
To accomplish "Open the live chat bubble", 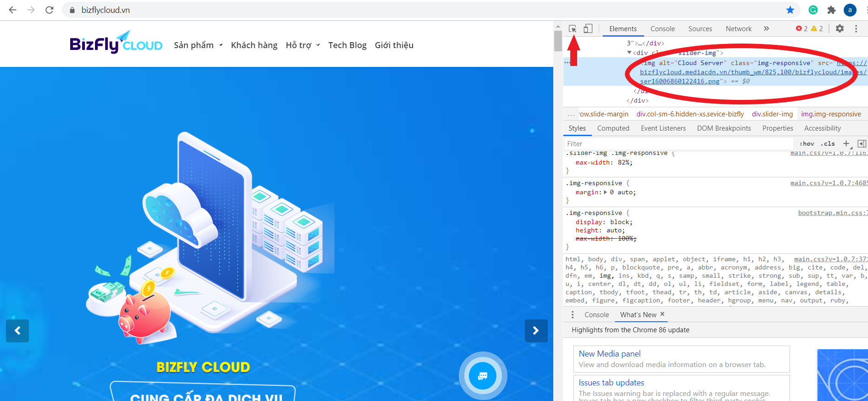I will 483,376.
